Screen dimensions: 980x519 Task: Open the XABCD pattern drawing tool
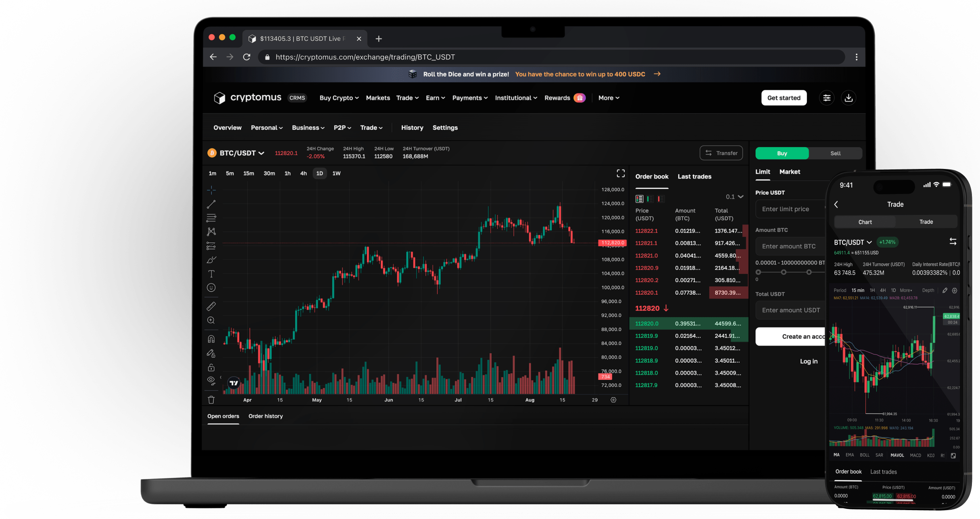pyautogui.click(x=211, y=231)
